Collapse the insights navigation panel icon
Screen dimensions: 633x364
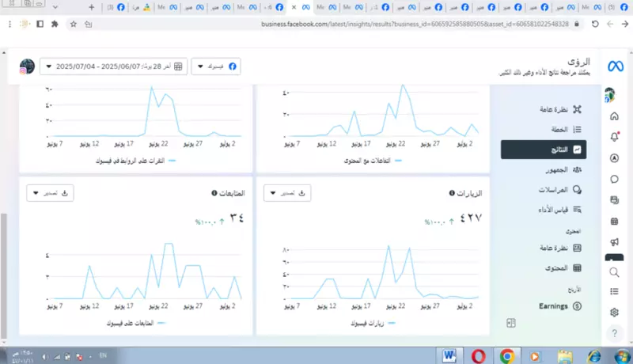[510, 323]
